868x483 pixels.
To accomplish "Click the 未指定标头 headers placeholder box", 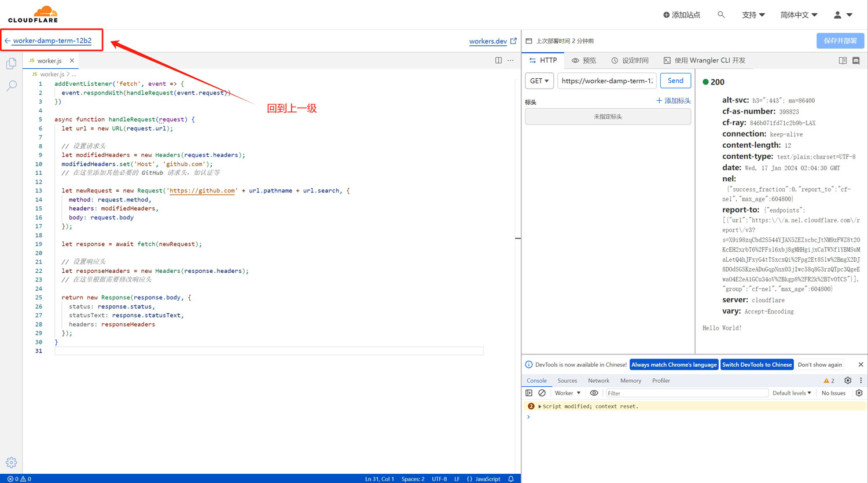I will 608,116.
